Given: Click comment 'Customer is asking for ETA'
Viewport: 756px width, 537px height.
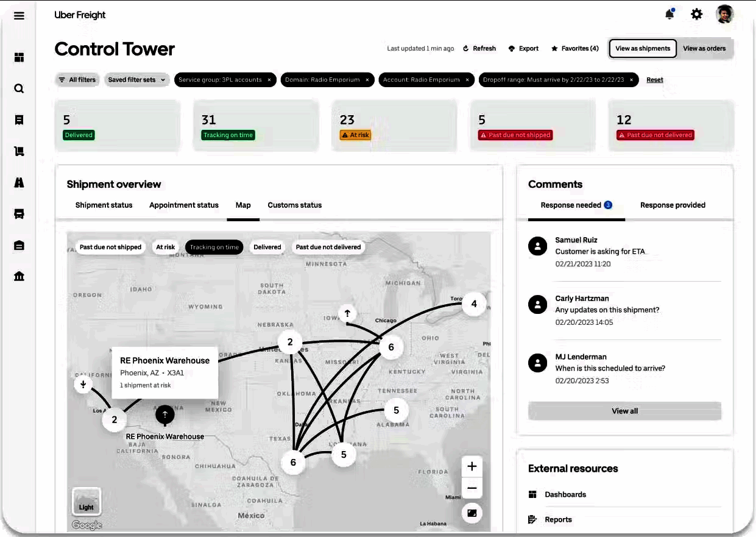Looking at the screenshot, I should point(600,251).
